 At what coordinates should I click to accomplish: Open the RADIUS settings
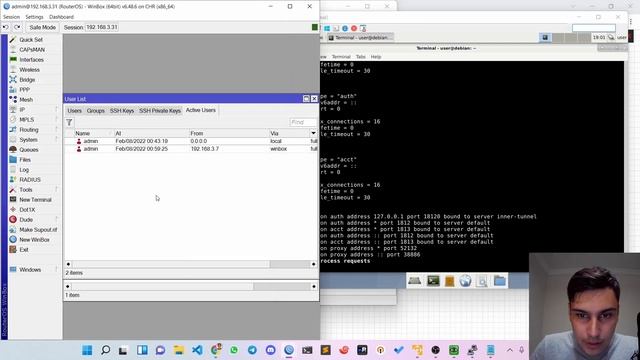pos(30,180)
